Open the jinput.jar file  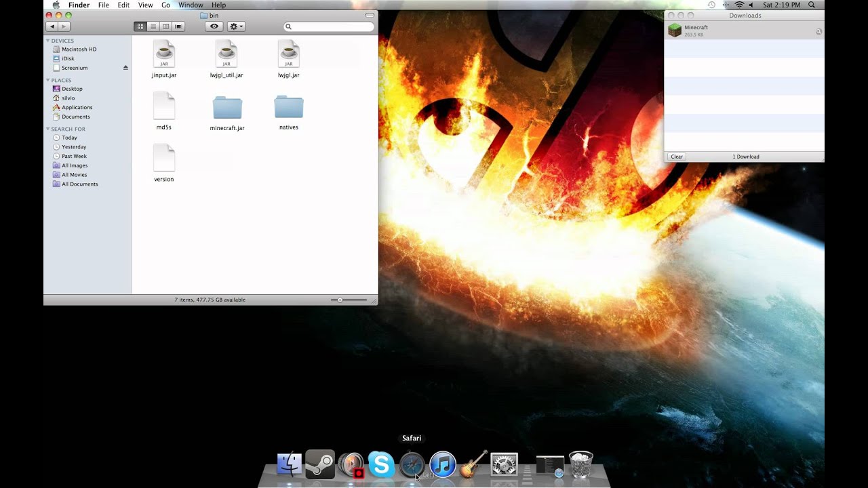click(164, 60)
